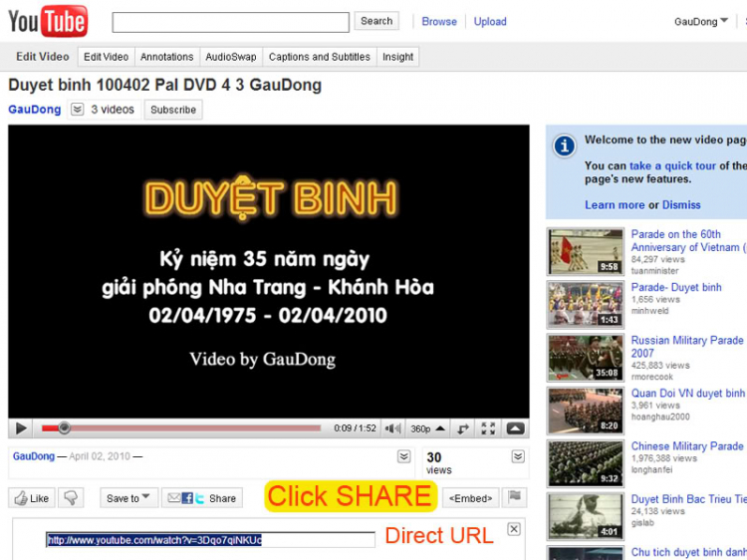
Task: Click the YouTube logo
Action: pos(48,21)
